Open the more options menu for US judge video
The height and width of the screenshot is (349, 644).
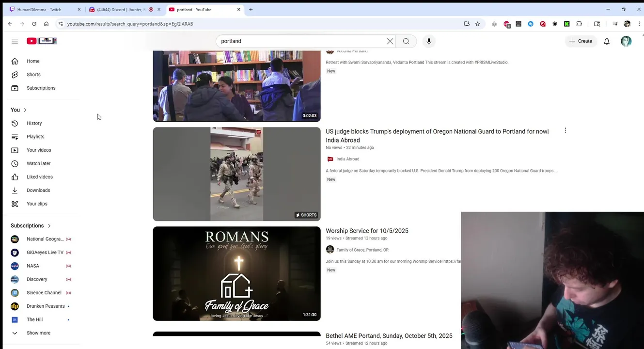tap(565, 130)
